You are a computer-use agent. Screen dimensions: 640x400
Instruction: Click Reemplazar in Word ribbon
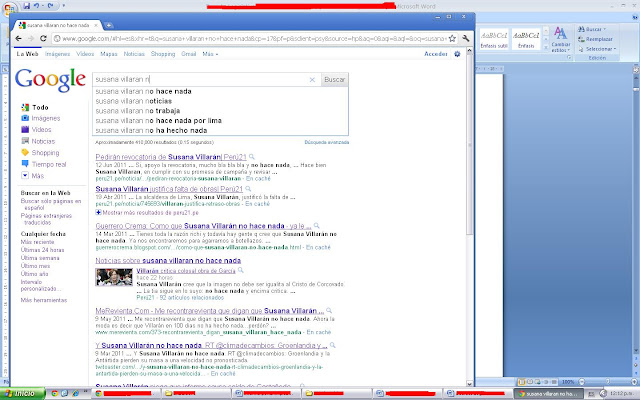[x=596, y=39]
